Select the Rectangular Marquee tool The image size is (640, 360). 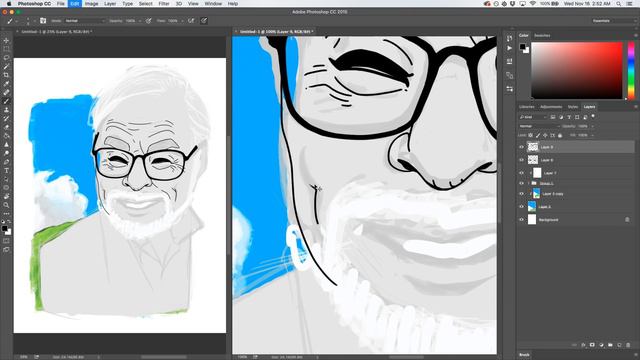[6, 49]
